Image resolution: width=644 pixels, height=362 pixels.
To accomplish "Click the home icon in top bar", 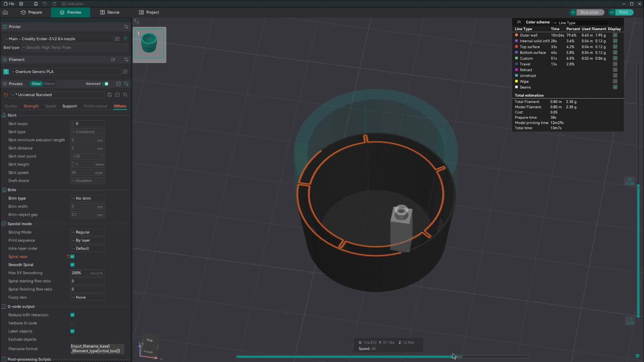I will (5, 12).
